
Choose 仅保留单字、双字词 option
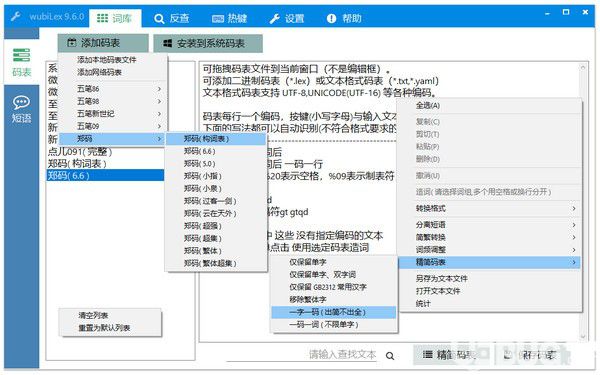pyautogui.click(x=334, y=275)
